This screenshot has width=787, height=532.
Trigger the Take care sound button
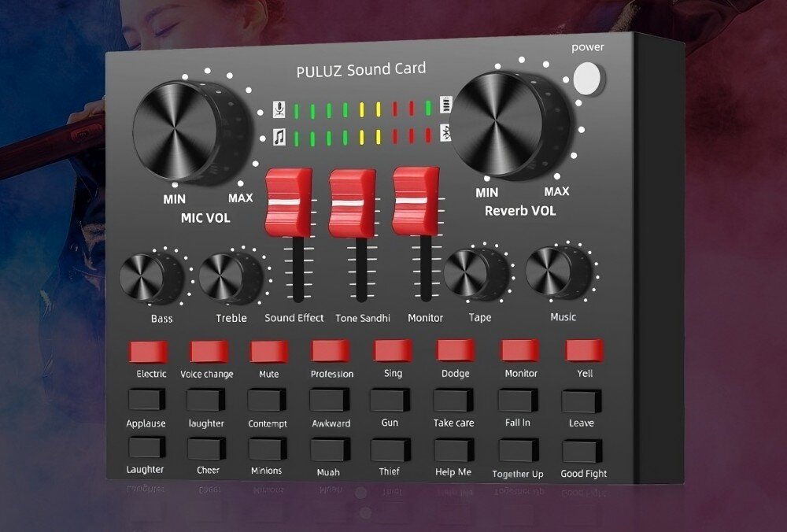453,400
